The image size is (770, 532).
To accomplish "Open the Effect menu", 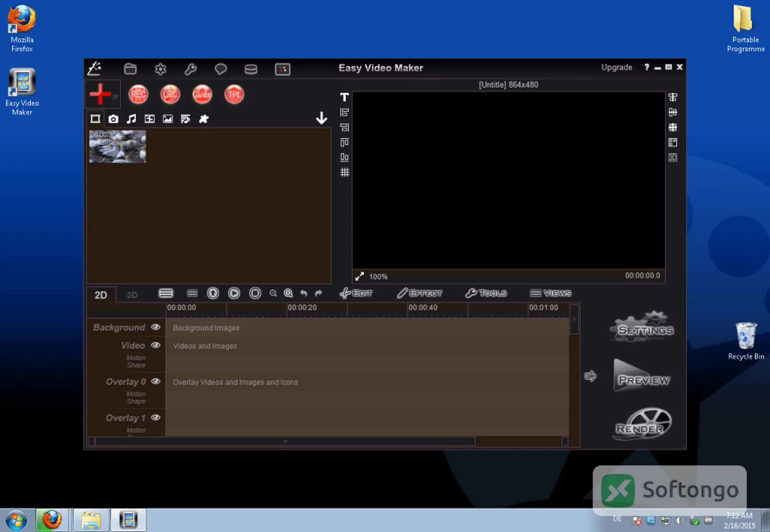I will (419, 293).
